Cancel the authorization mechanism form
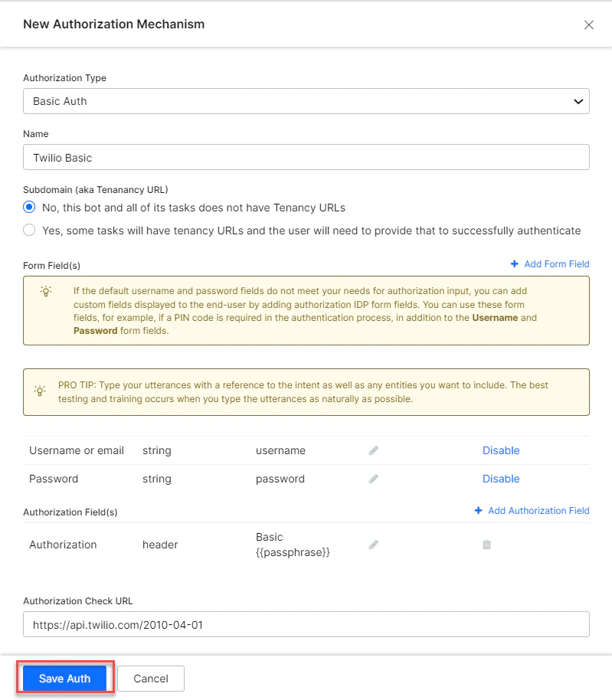The height and width of the screenshot is (700, 612). (150, 678)
